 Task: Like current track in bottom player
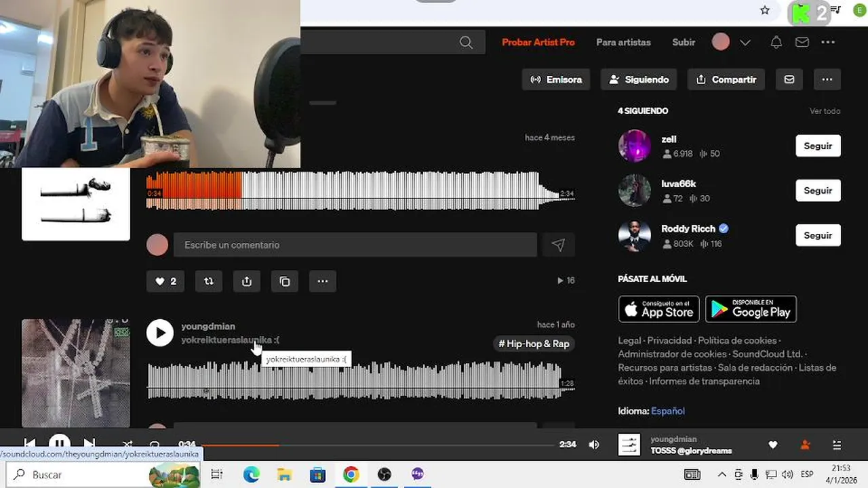[772, 445]
